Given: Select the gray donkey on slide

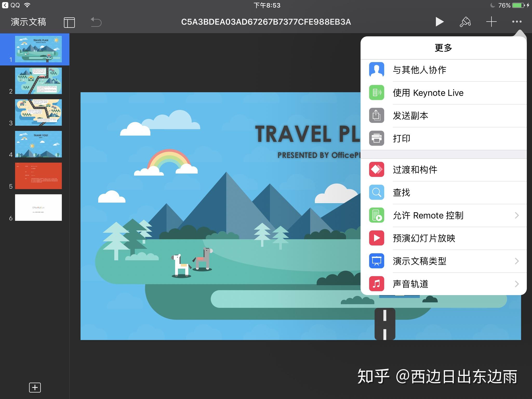Looking at the screenshot, I should (x=203, y=259).
